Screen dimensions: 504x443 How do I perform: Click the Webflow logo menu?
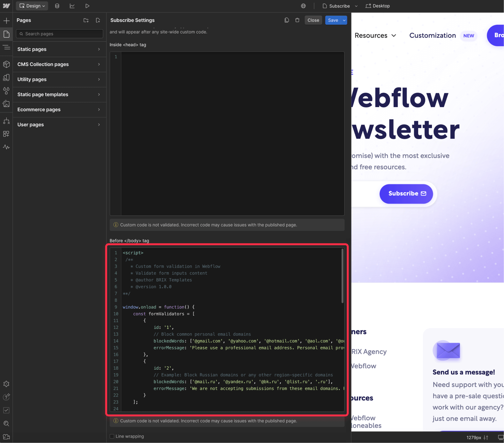point(6,6)
